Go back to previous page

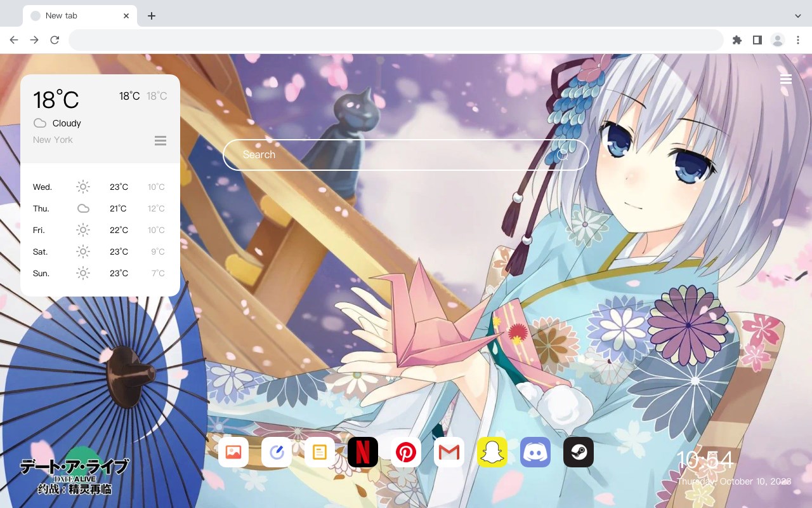click(x=14, y=40)
